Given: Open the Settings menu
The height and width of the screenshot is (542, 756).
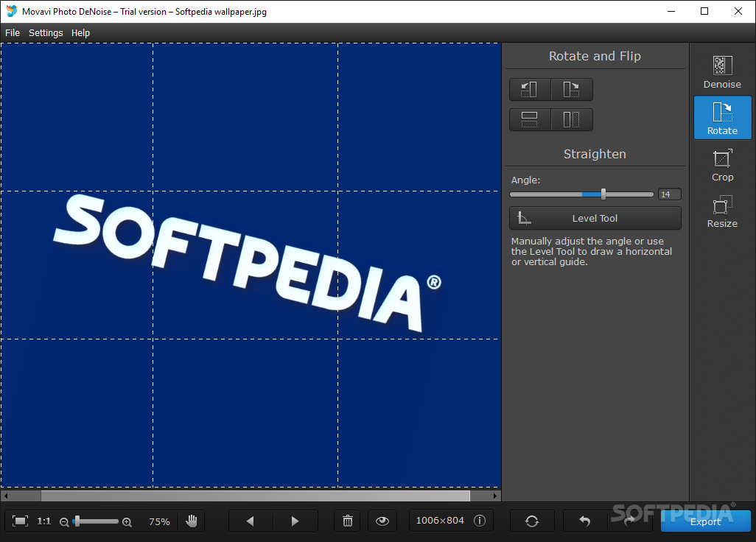Looking at the screenshot, I should click(x=46, y=32).
